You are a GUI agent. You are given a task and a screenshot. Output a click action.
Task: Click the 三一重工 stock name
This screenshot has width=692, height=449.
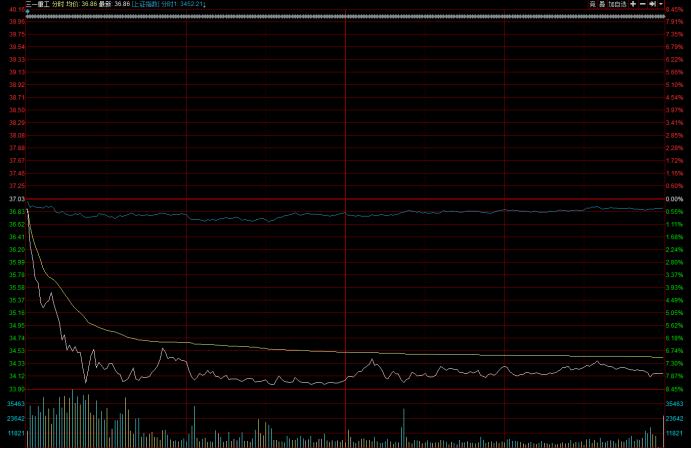(x=38, y=4)
